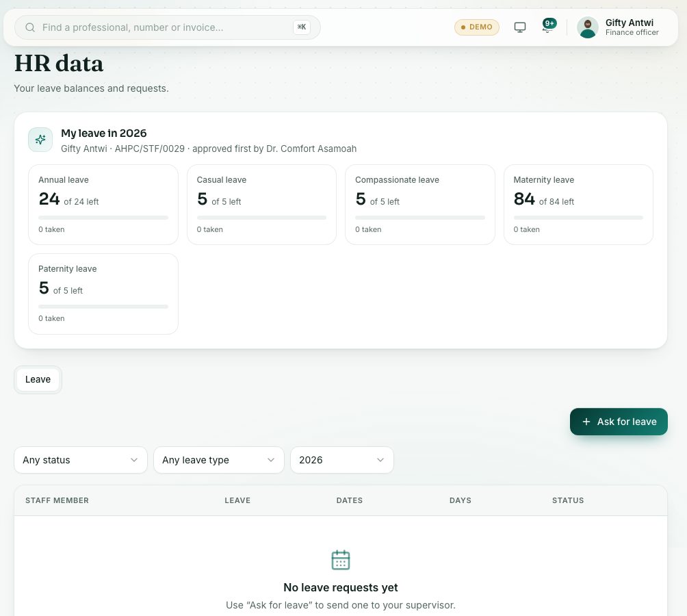Click Gifty Antwi's profile avatar
This screenshot has height=616, width=687.
coord(588,27)
